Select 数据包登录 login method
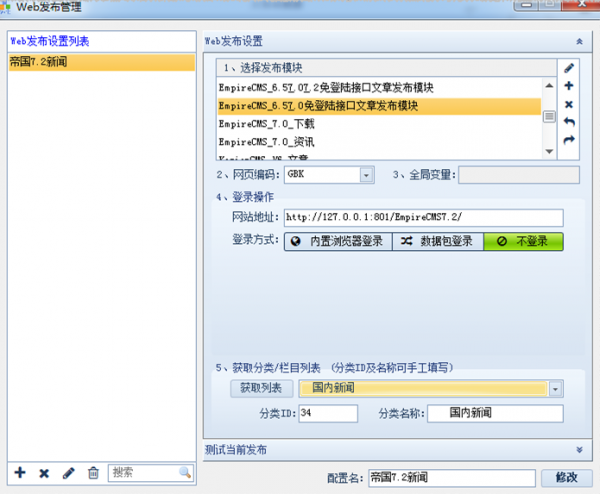Viewport: 600px width, 494px height. (435, 242)
